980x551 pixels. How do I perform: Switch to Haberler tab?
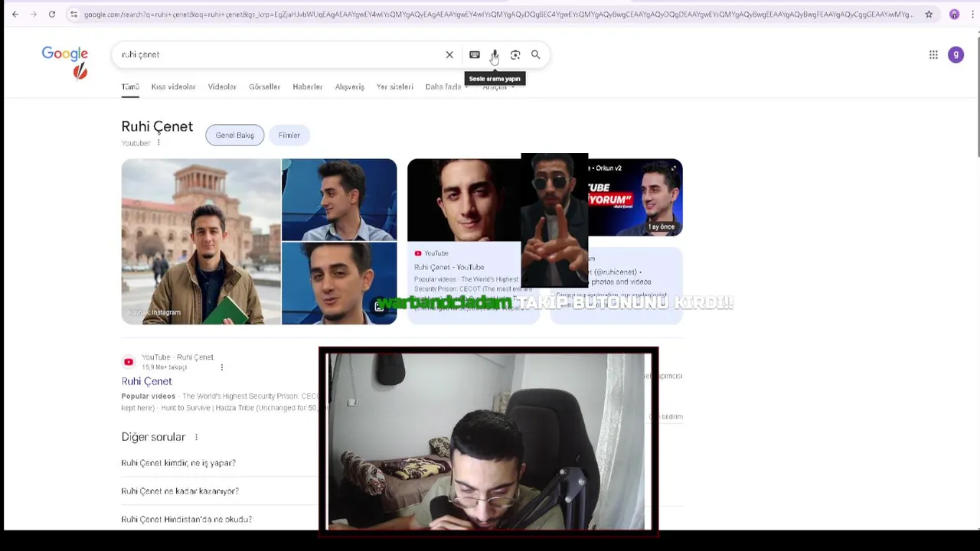click(x=307, y=86)
